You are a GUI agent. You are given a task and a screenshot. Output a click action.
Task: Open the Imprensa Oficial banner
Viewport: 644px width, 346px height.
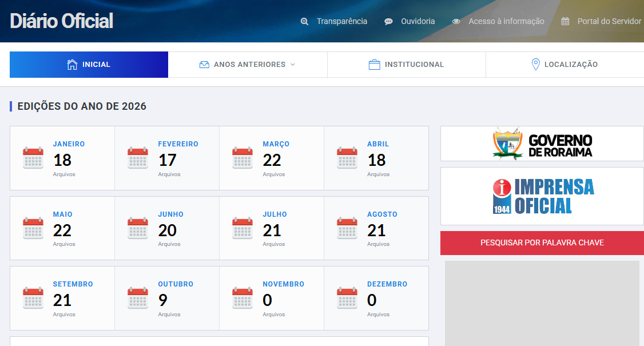[x=542, y=196]
